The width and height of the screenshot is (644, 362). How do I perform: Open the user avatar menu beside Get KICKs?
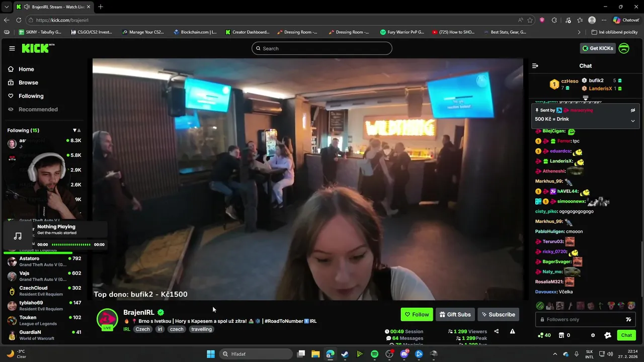click(624, 48)
